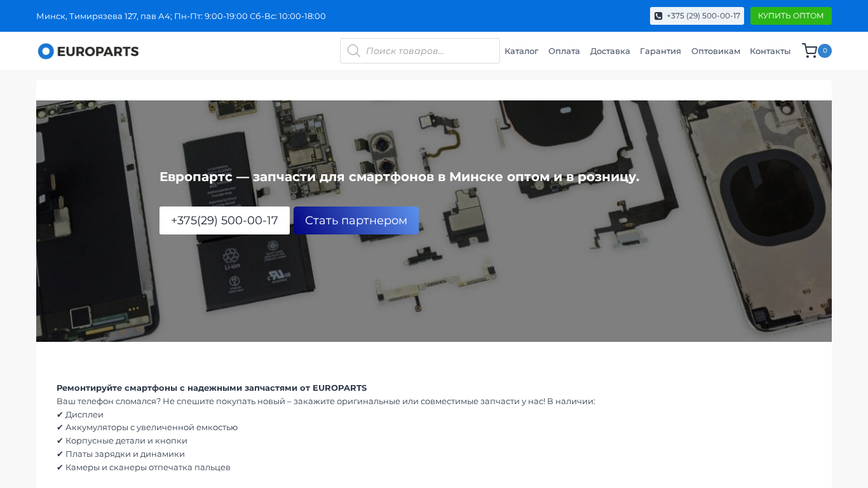Click the hero heading Европартс — запчасти для смартфонов

click(x=399, y=177)
